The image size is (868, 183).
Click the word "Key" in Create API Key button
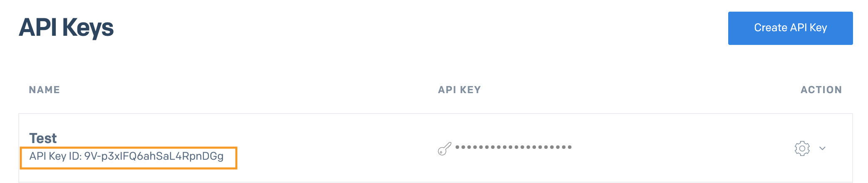[818, 28]
